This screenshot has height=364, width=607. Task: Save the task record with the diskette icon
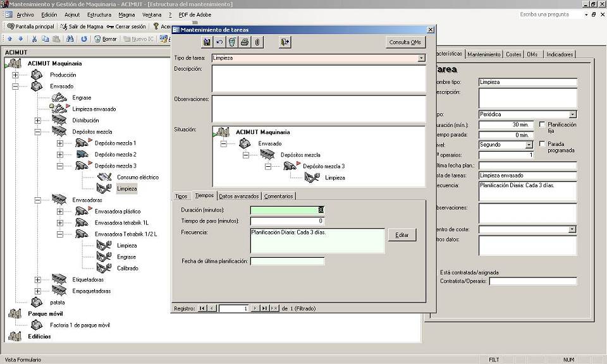point(207,42)
